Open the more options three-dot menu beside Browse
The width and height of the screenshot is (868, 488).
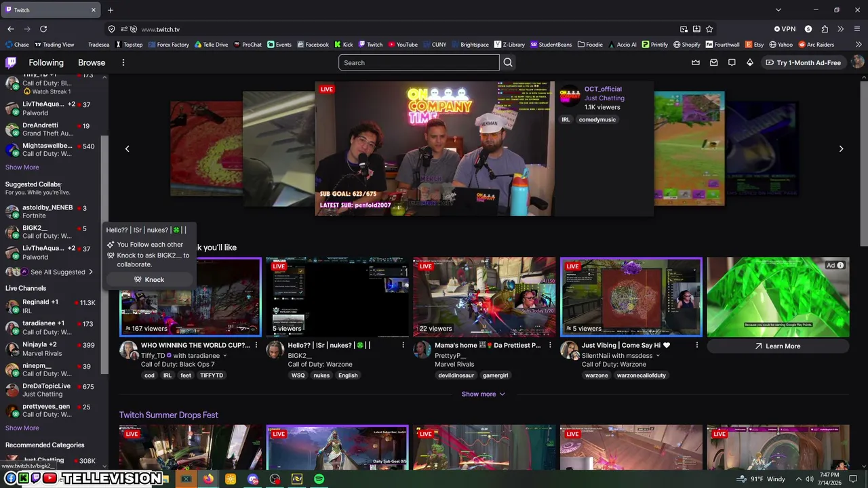(123, 62)
